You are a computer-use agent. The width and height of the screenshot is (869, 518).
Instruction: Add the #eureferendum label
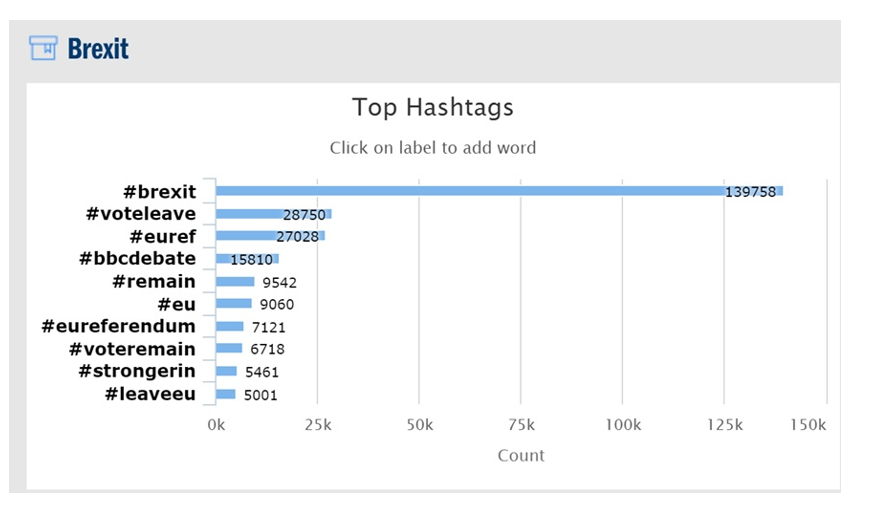point(119,326)
